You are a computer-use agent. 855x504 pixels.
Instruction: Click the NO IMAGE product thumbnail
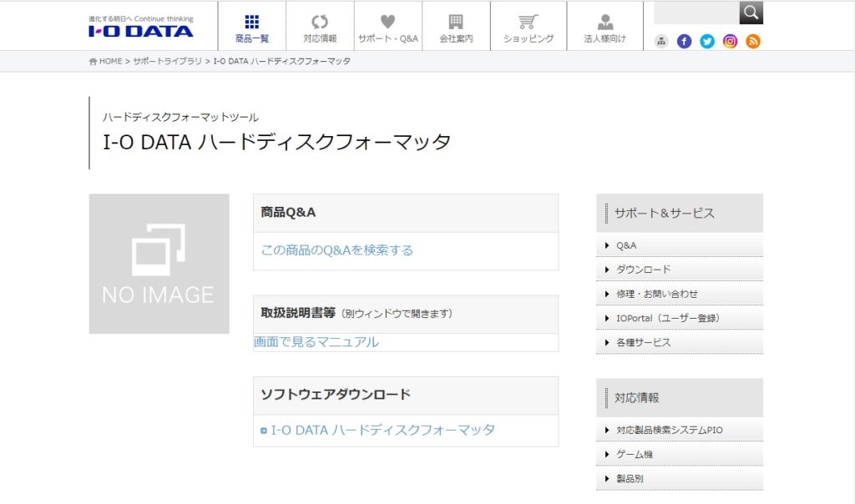coord(159,264)
